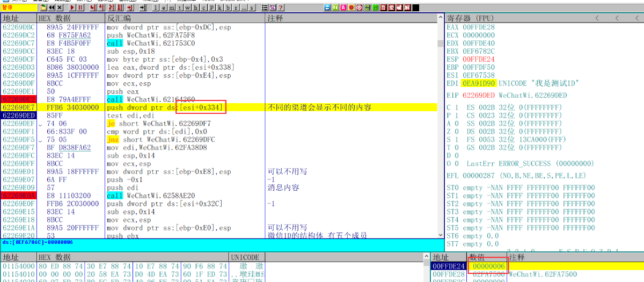The image size is (644, 282).
Task: Click the trace over toolbar icon
Action: 120,8
